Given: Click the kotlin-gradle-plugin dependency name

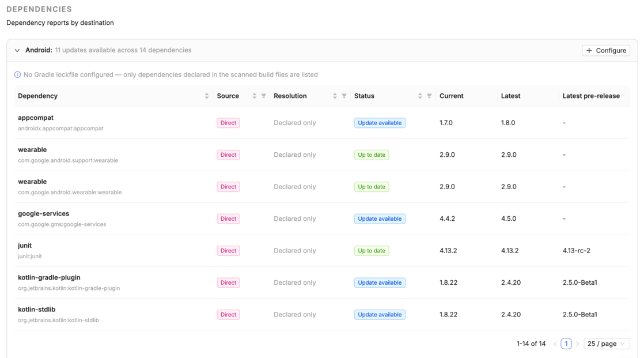Looking at the screenshot, I should coord(50,277).
